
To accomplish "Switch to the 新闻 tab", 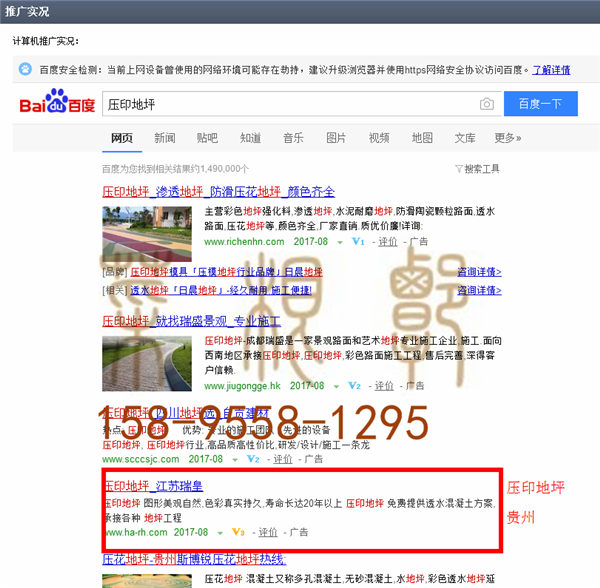I will point(165,138).
